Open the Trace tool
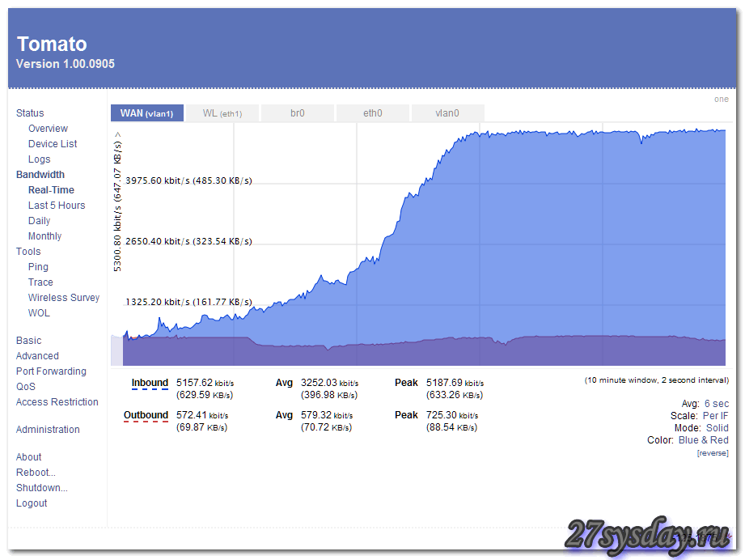 click(x=40, y=282)
